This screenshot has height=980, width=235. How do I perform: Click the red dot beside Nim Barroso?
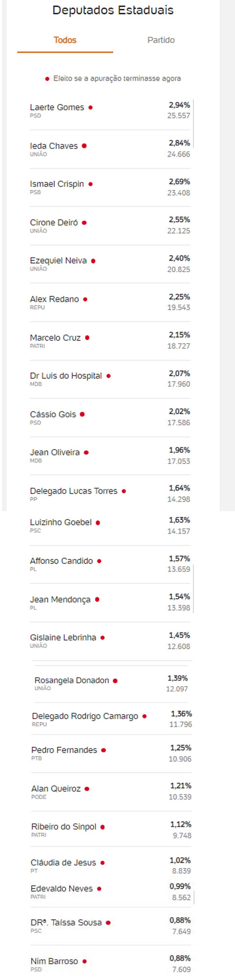pos(84,961)
